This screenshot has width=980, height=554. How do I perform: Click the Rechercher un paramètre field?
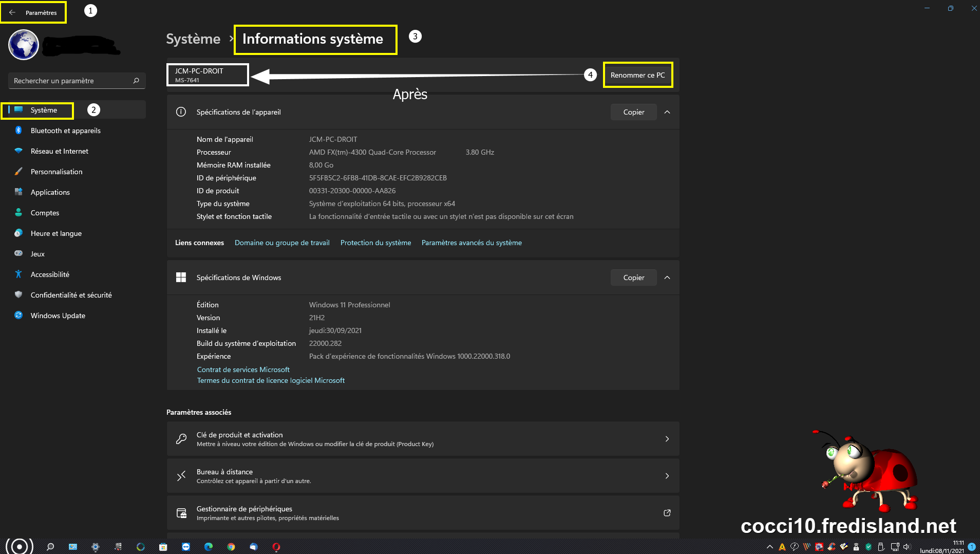[72, 81]
